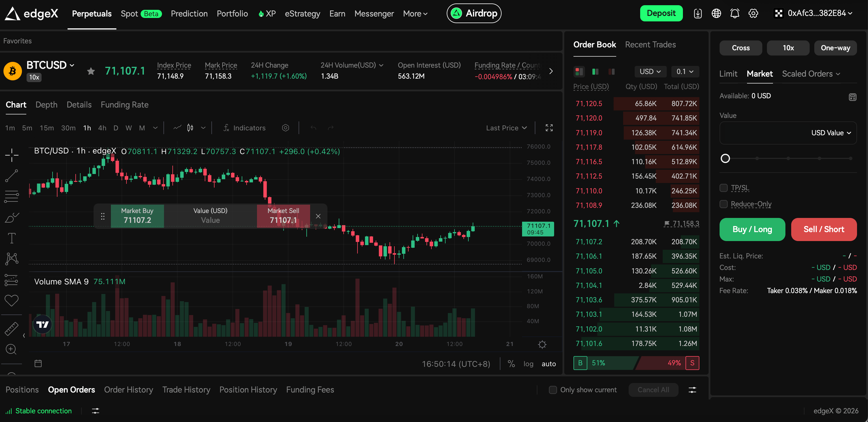The height and width of the screenshot is (422, 868).
Task: Select the trend line drawing tool
Action: coord(12,175)
